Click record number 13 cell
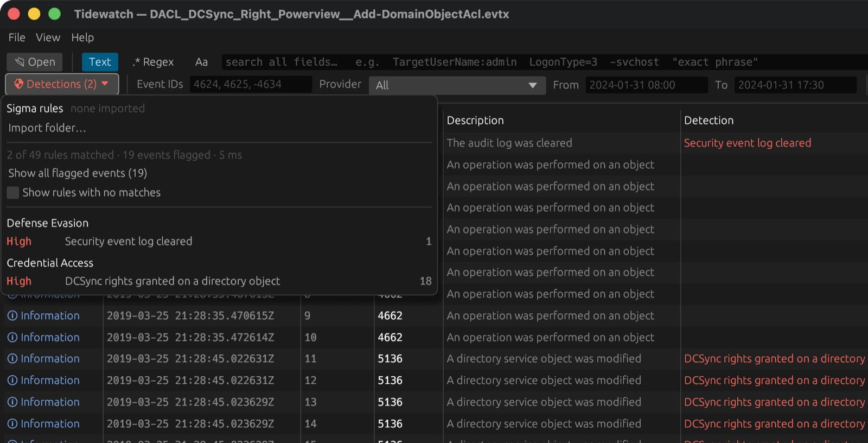Viewport: 868px width, 443px height. (310, 402)
